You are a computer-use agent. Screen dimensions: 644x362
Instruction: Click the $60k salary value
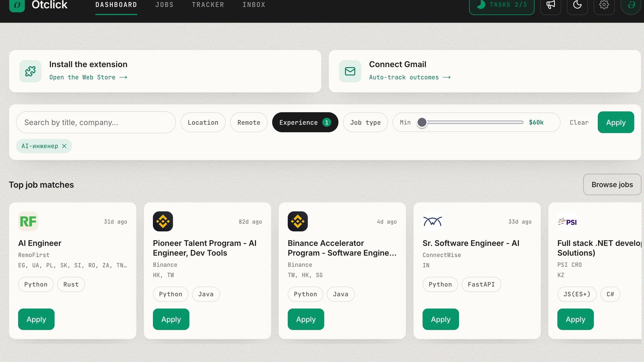tap(536, 122)
